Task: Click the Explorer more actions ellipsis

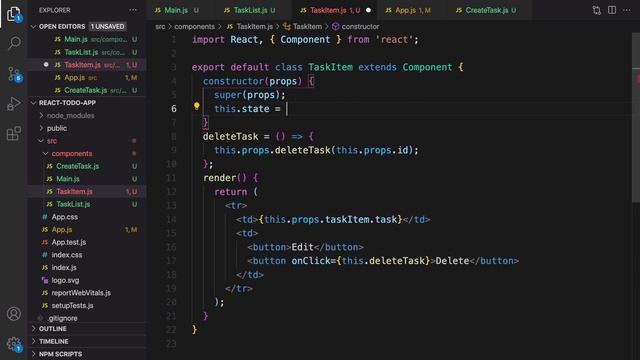Action: [x=133, y=10]
